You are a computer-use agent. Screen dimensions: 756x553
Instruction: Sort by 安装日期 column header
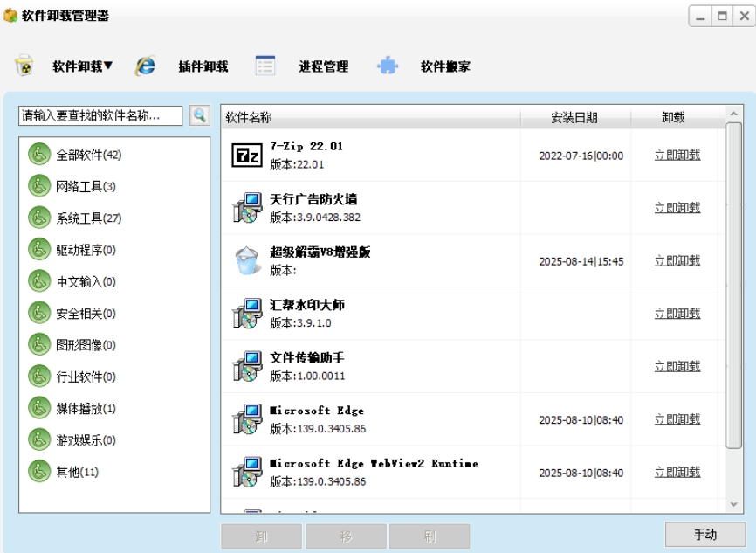pyautogui.click(x=575, y=117)
